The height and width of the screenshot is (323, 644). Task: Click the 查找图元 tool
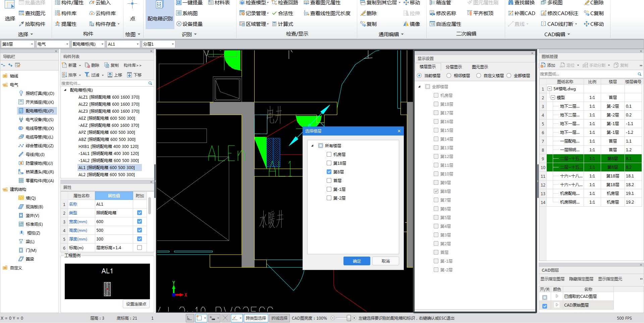(32, 13)
